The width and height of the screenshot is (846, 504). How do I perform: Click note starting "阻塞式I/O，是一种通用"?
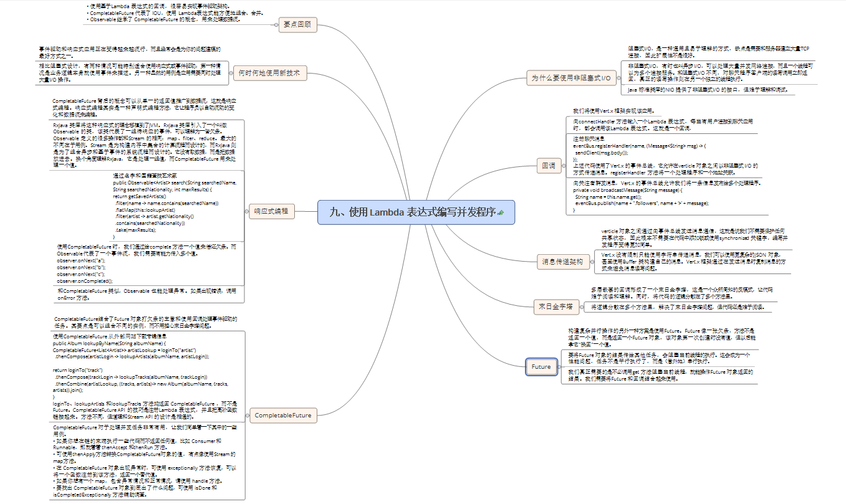719,51
